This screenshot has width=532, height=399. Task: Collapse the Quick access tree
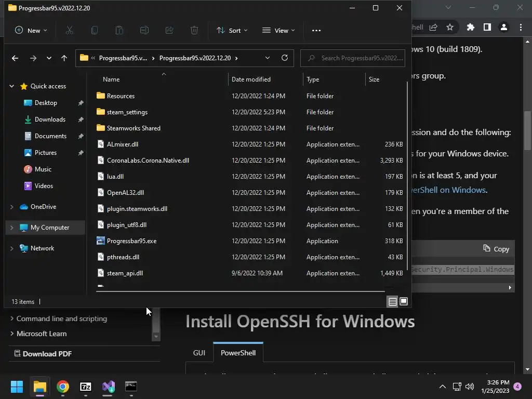12,86
